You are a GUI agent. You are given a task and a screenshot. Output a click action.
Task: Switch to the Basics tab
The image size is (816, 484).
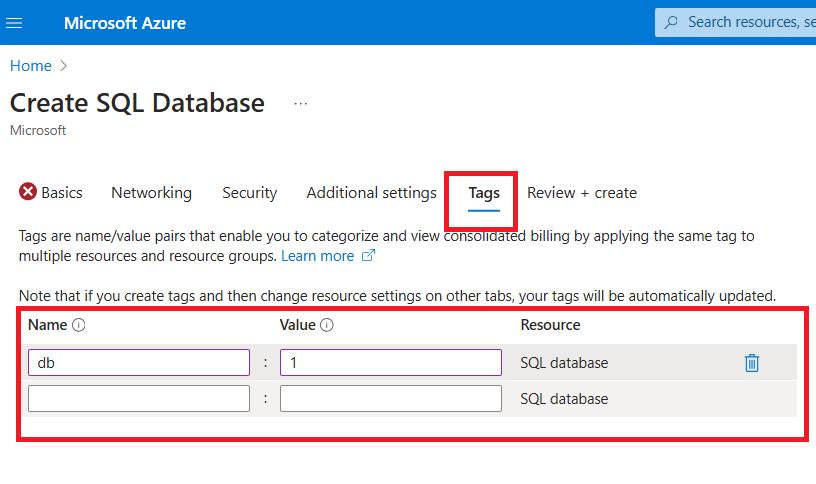pos(61,193)
